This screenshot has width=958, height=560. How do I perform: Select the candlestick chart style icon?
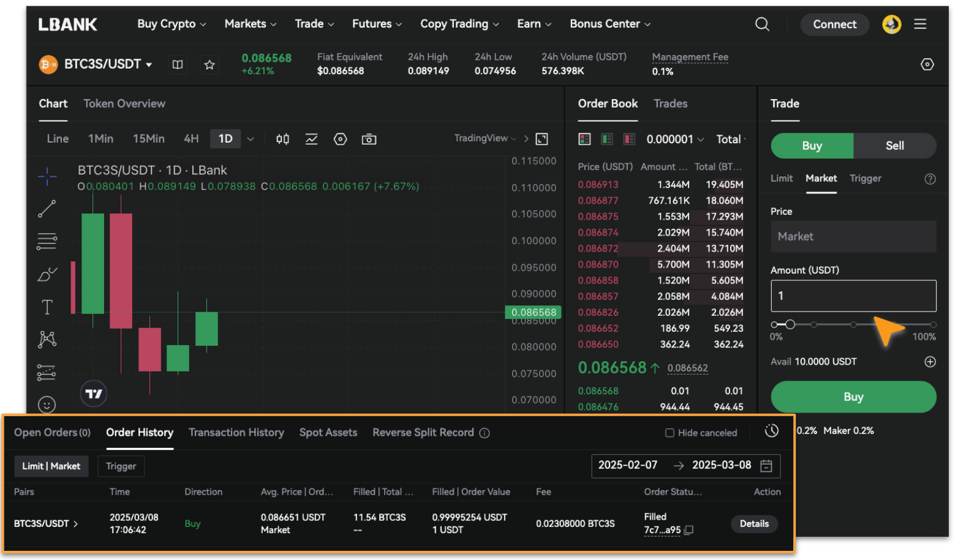coord(282,139)
